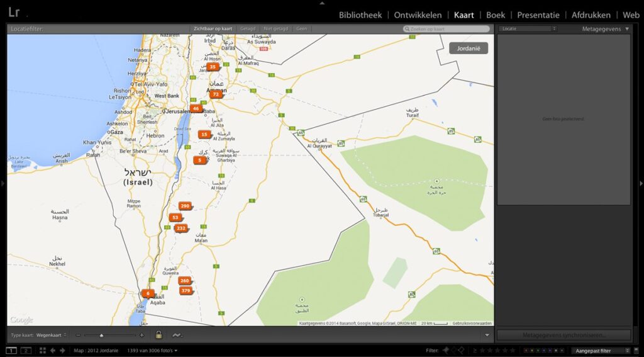Viewport: 644px width, 357px height.
Task: Open the 'Aangepast filter' dropdown
Action: coord(600,351)
